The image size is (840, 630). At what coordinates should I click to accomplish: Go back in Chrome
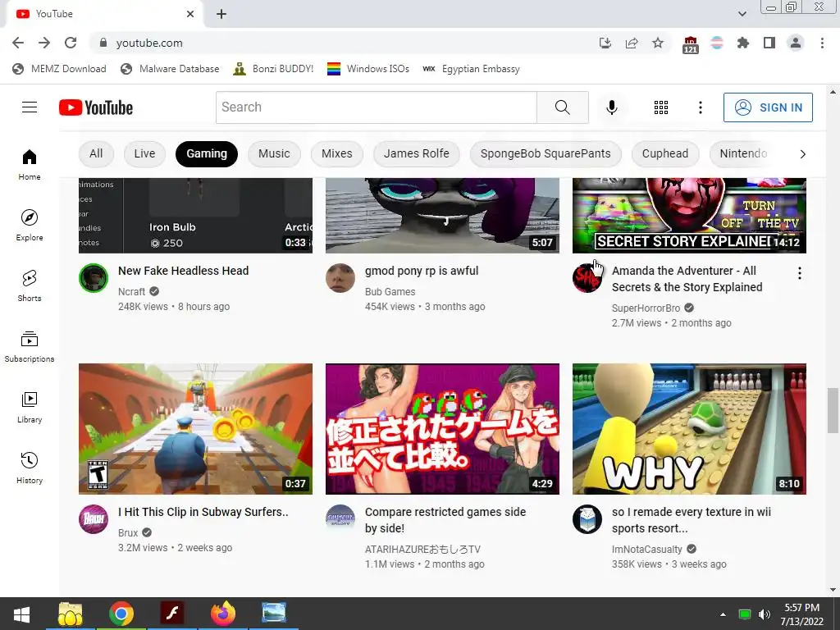click(18, 43)
